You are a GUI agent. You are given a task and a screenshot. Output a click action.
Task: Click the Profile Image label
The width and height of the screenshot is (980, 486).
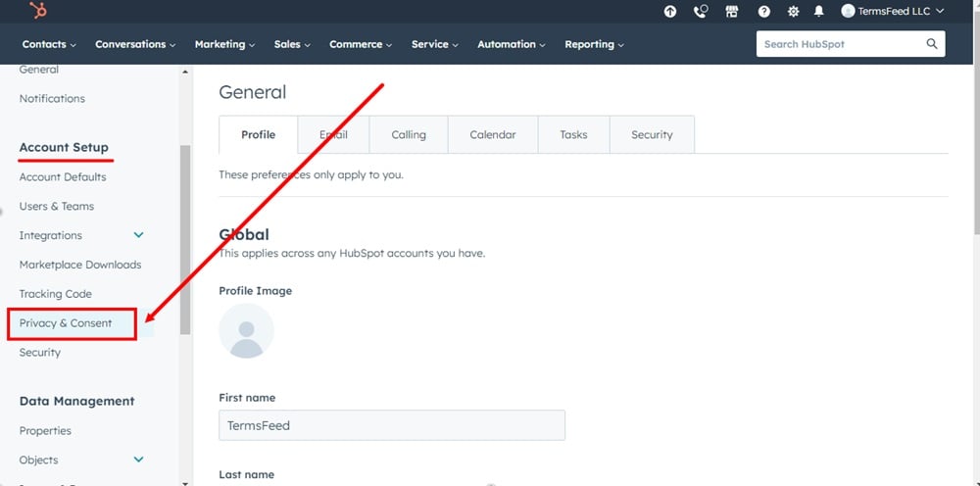(255, 290)
